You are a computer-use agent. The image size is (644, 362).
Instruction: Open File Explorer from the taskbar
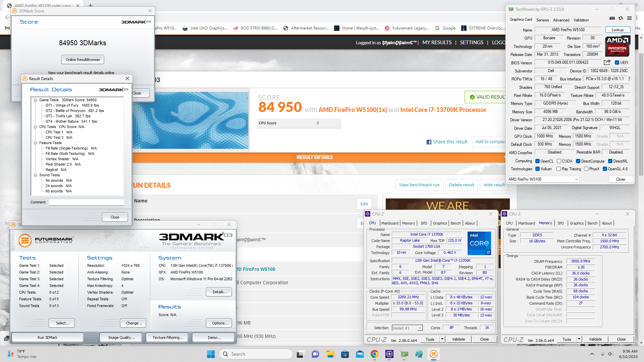[x=330, y=354]
